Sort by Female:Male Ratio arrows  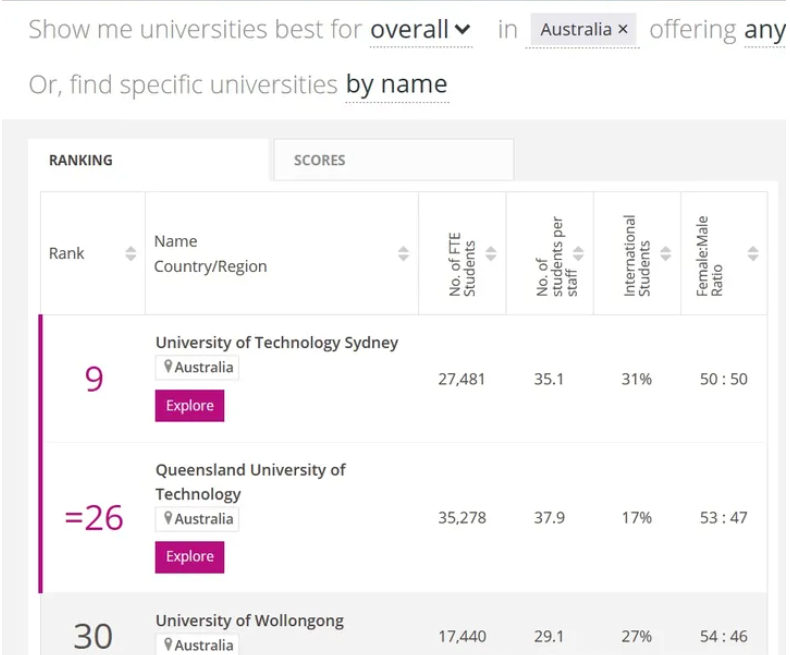pos(753,254)
